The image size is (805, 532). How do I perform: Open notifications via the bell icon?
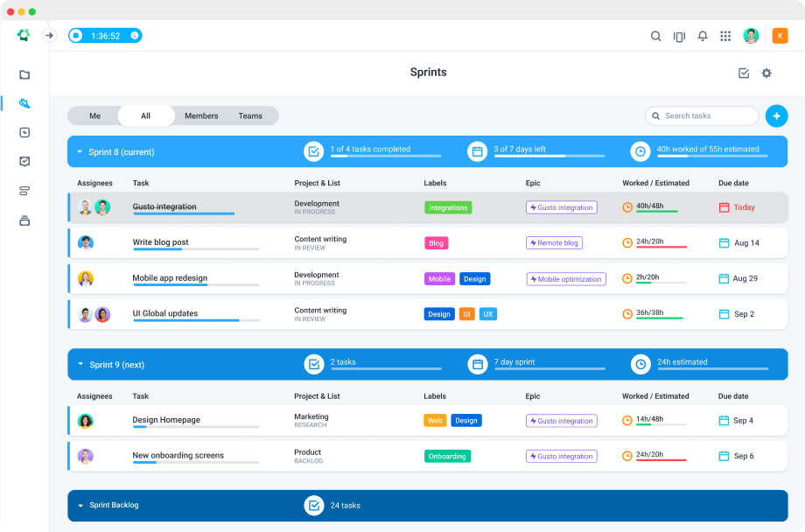click(703, 36)
